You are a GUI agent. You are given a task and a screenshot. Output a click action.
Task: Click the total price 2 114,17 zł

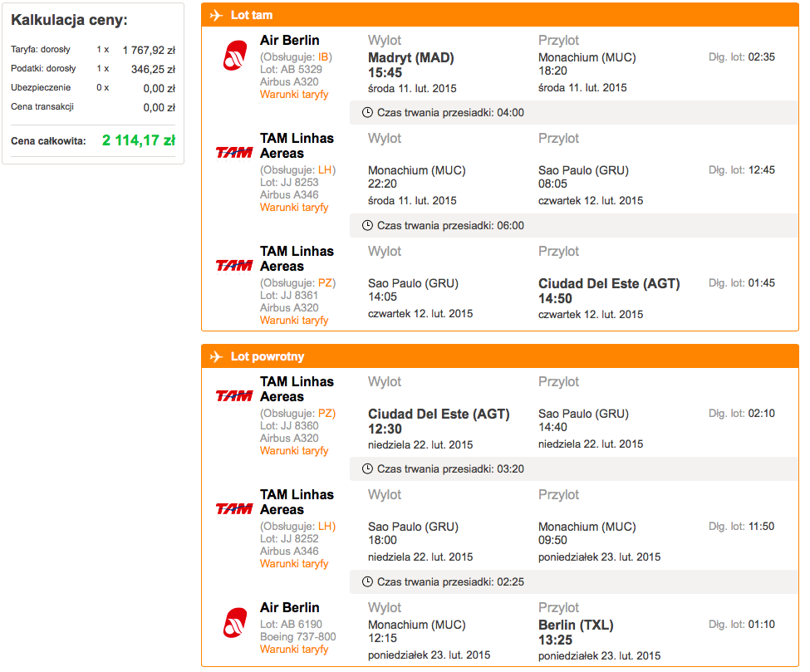139,140
